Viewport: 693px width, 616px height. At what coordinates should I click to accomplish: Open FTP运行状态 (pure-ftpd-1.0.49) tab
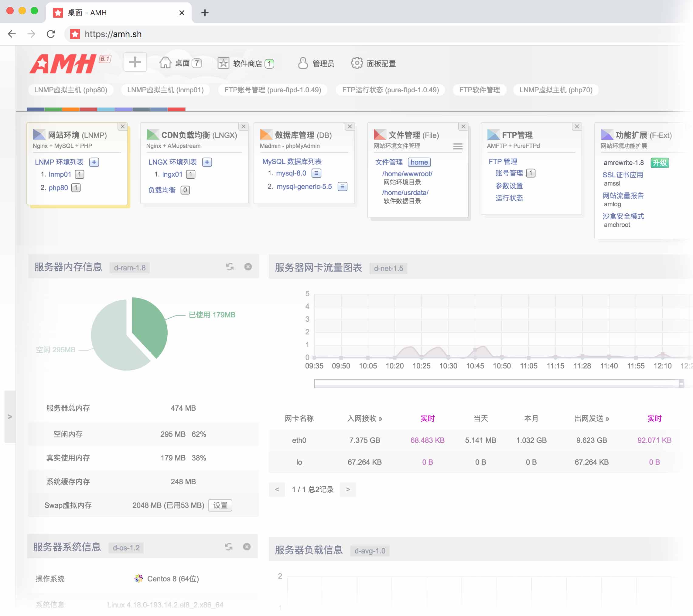[390, 90]
